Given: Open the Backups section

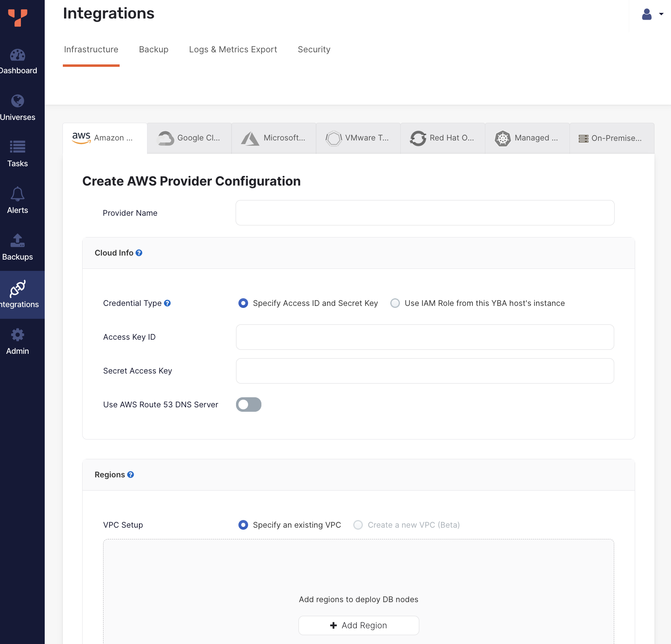Looking at the screenshot, I should tap(17, 248).
